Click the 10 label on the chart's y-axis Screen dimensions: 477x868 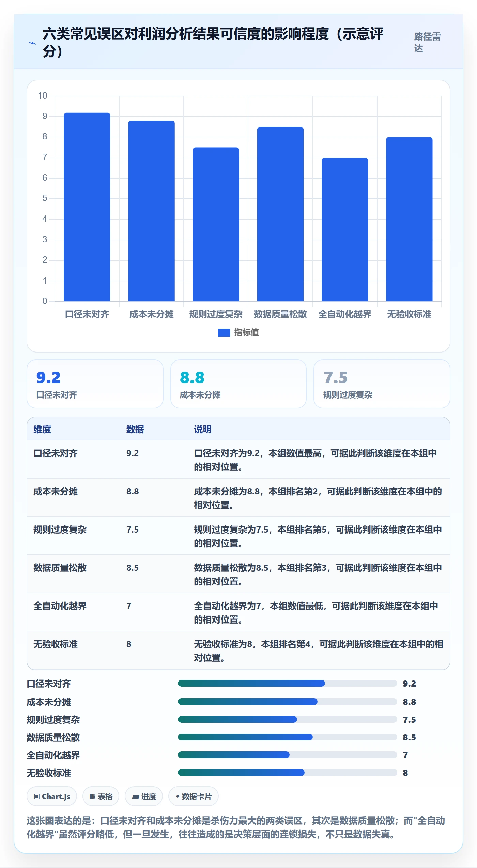(43, 95)
